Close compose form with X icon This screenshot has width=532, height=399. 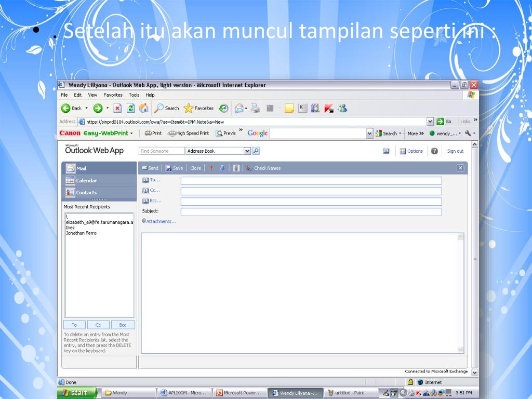tap(460, 168)
